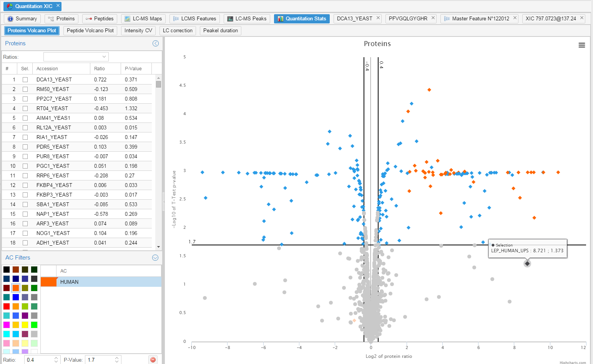Close the DCA13_YEAST tab
The image size is (593, 364).
pyautogui.click(x=378, y=18)
